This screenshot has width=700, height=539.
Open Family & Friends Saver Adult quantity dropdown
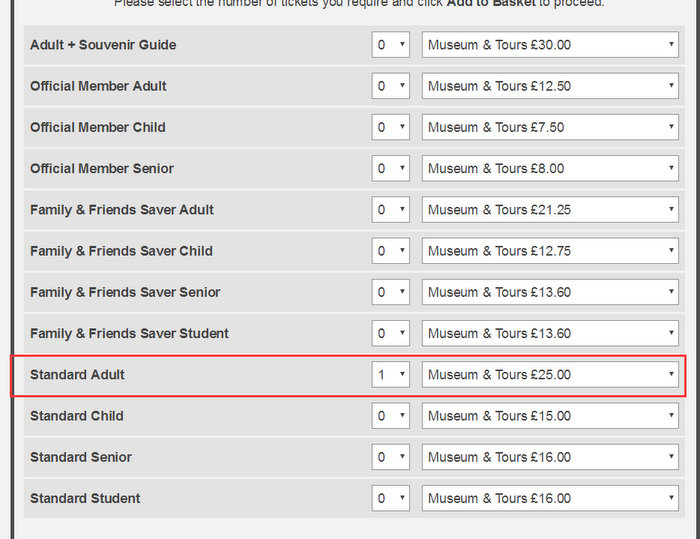click(x=390, y=210)
